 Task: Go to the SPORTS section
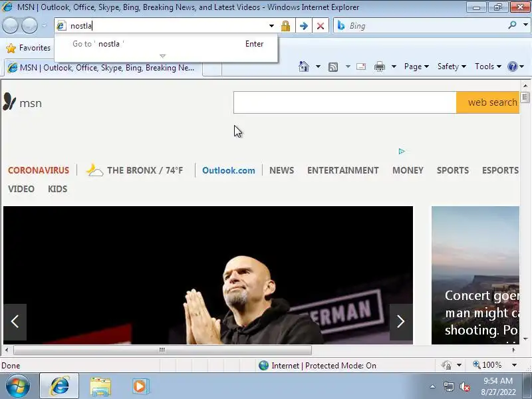tap(453, 170)
